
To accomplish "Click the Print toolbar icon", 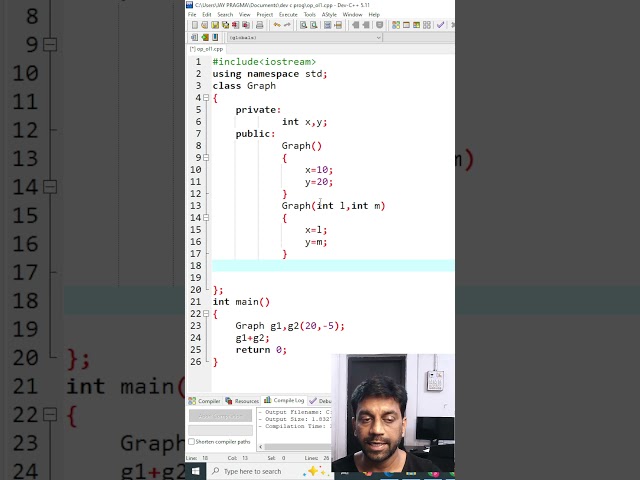I will coord(260,25).
